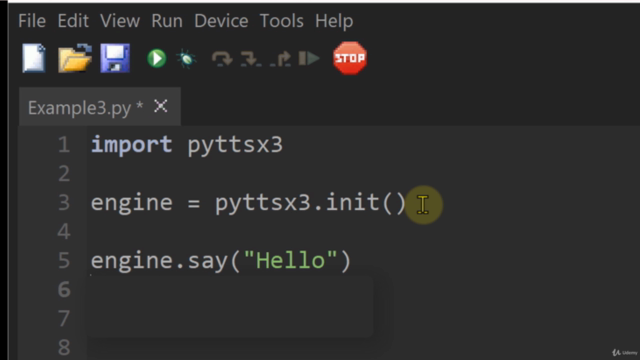Click the Step over debugger icon

(222, 59)
